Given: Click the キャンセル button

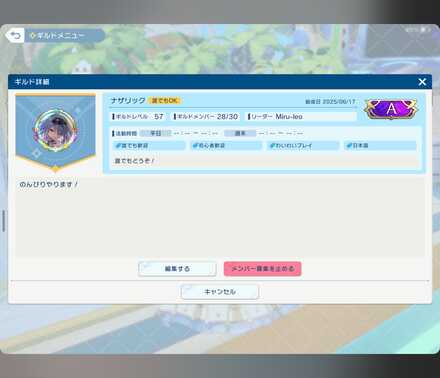Looking at the screenshot, I should click(x=220, y=292).
